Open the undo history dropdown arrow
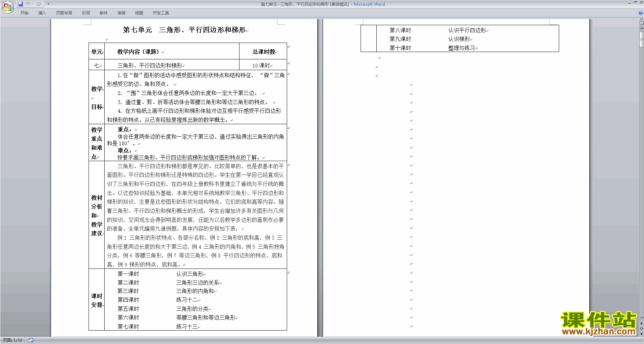 click(x=33, y=4)
